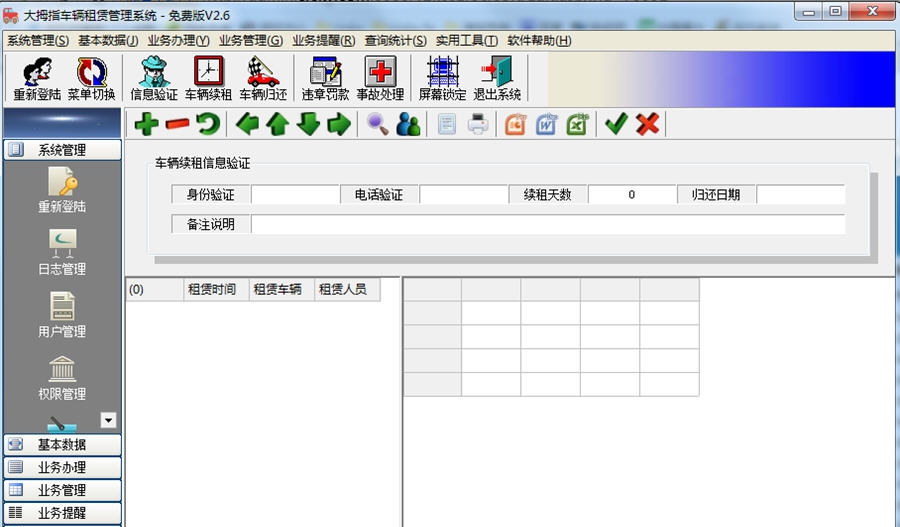Screen dimensions: 900x527
Task: Click the orange export icon
Action: [x=515, y=124]
